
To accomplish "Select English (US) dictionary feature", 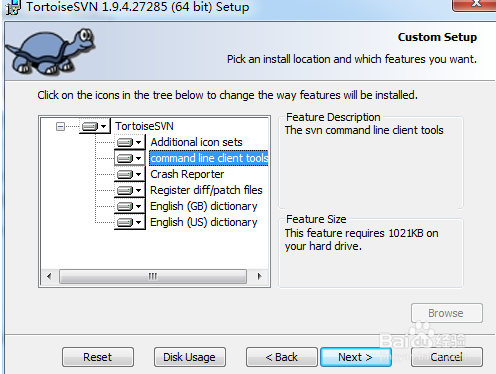I will tap(204, 222).
